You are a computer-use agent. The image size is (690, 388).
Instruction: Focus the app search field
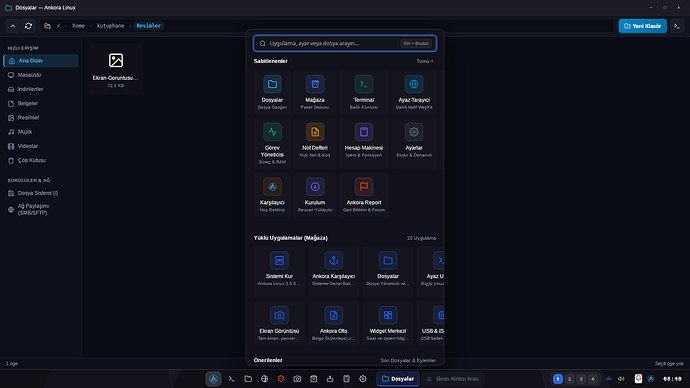pyautogui.click(x=345, y=43)
